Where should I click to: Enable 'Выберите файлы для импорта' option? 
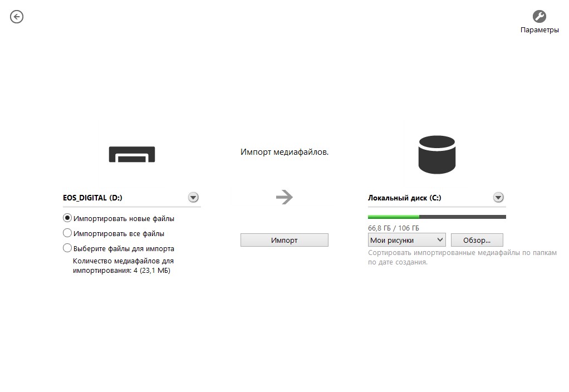click(x=67, y=248)
